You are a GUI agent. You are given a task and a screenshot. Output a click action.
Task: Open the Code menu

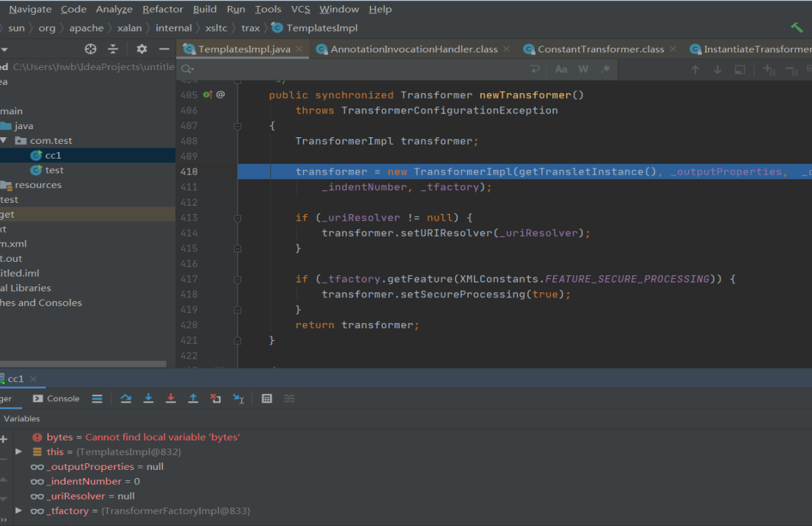[74, 10]
